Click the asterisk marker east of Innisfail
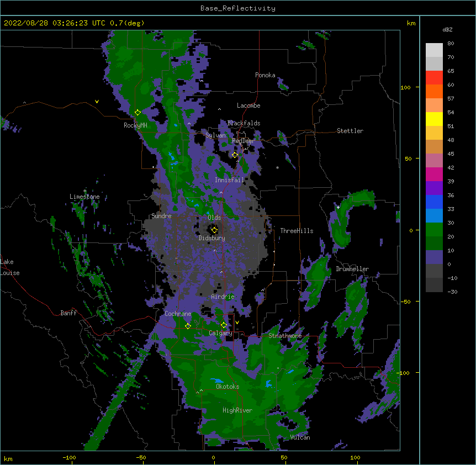The image size is (476, 465). tap(277, 167)
